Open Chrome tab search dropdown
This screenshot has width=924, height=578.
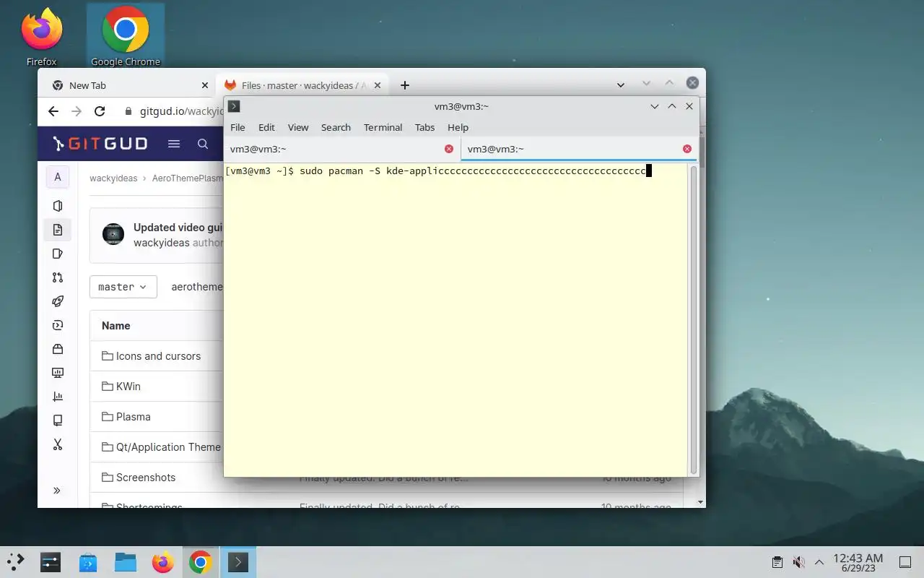621,85
